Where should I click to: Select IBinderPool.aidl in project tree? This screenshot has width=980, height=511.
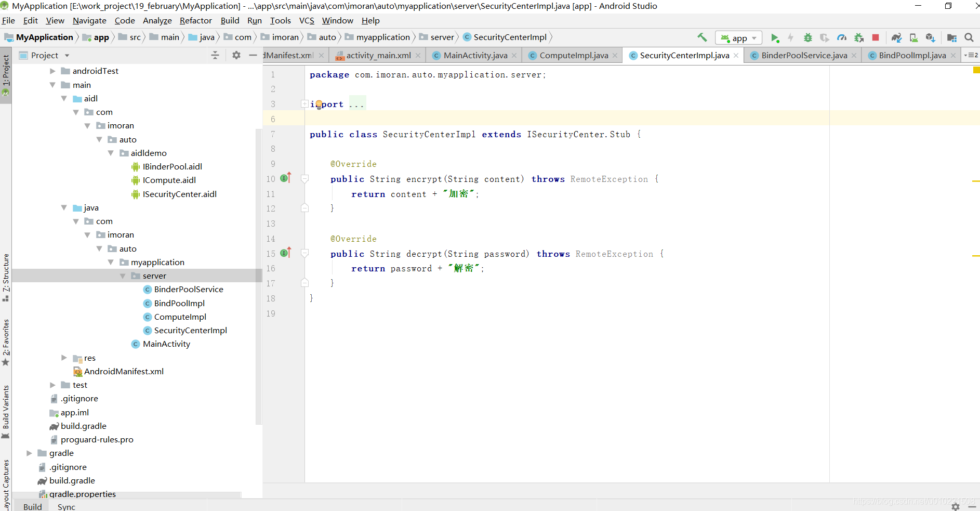point(172,166)
